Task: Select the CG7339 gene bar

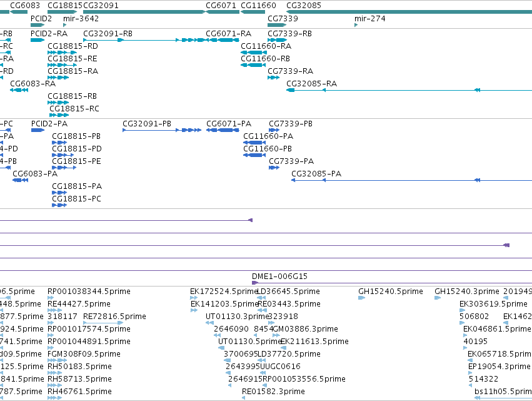Action: [x=277, y=25]
